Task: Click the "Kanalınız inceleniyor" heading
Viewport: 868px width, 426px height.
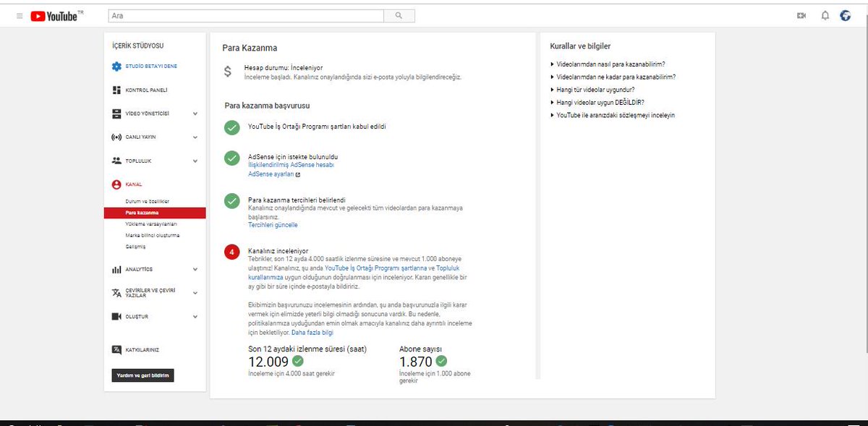Action: pyautogui.click(x=278, y=251)
